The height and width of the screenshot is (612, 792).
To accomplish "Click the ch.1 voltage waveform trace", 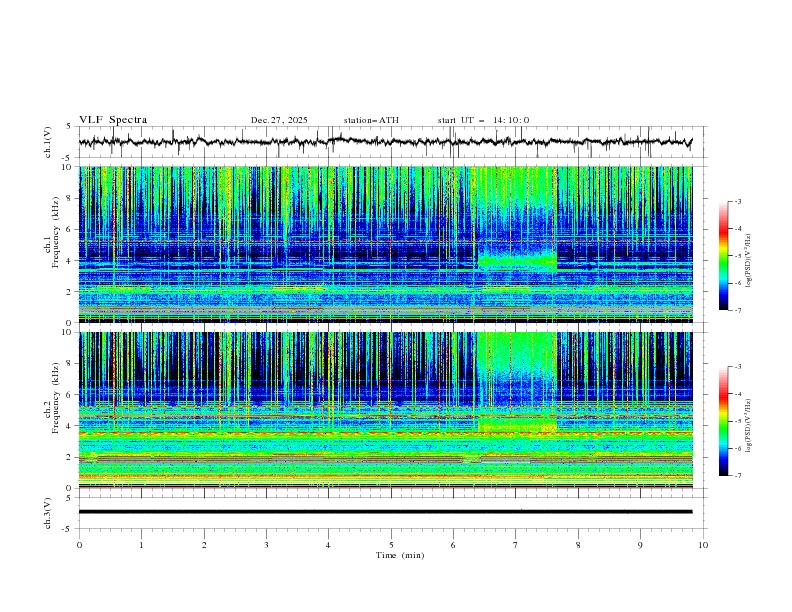I will [x=385, y=142].
